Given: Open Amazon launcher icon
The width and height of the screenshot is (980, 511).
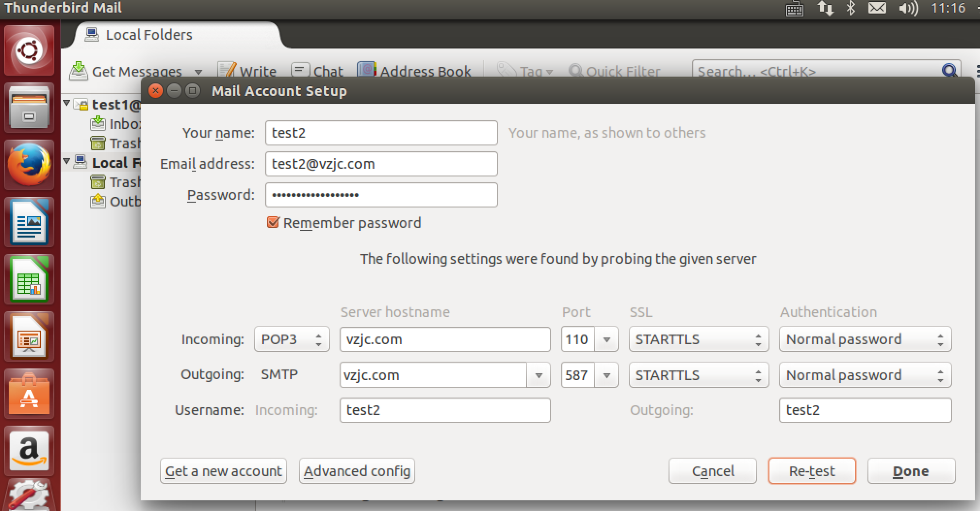Looking at the screenshot, I should [x=29, y=451].
